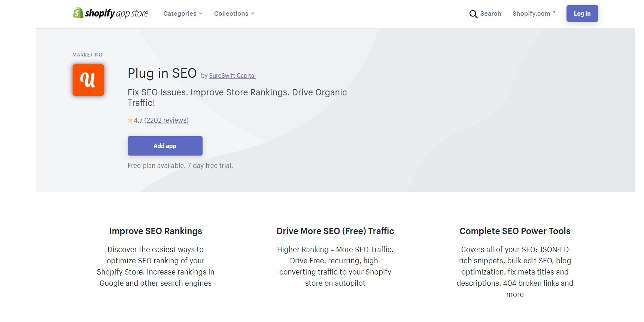Image resolution: width=644 pixels, height=322 pixels.
Task: Open the Categories dropdown menu
Action: 183,13
